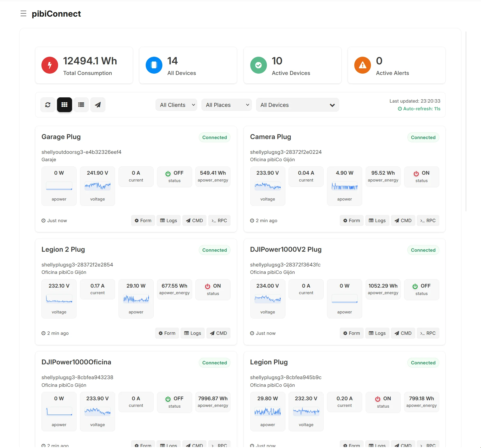This screenshot has height=448, width=481.
Task: Open the All Clients dropdown
Action: tap(176, 105)
